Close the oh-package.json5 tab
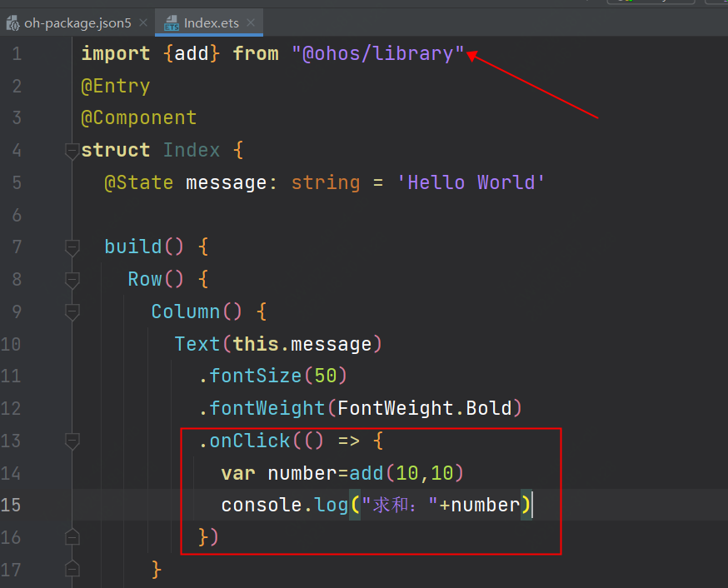 143,22
